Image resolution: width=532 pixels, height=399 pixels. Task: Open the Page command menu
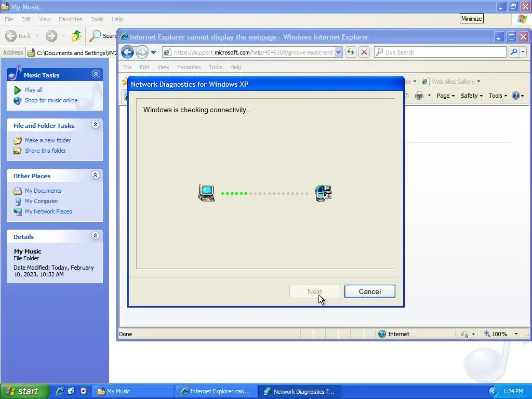click(445, 96)
